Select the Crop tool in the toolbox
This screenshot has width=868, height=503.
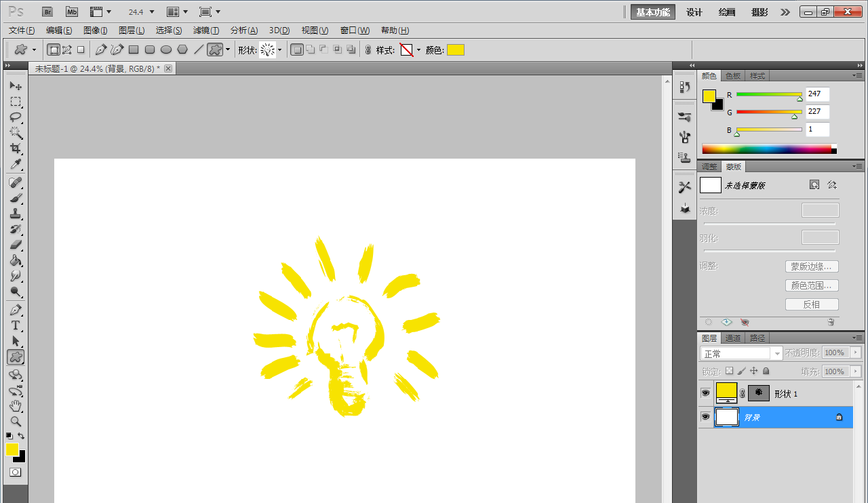tap(16, 148)
